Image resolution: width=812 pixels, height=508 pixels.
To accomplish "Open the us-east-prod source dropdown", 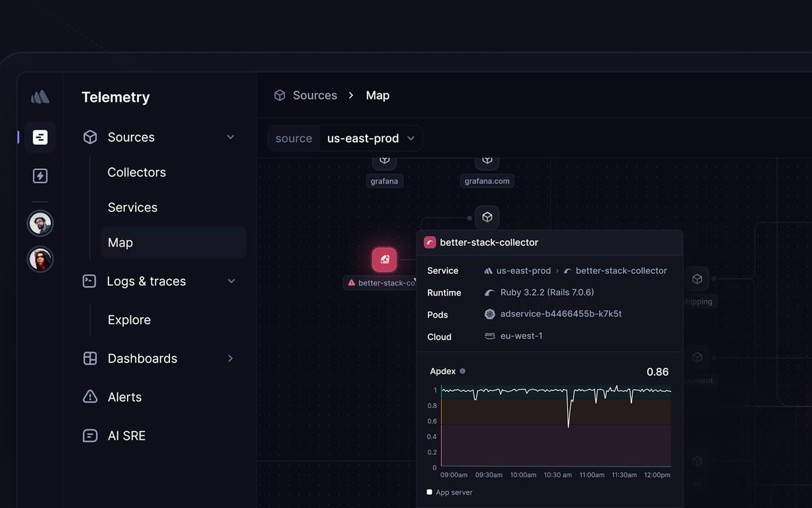I will click(x=371, y=138).
